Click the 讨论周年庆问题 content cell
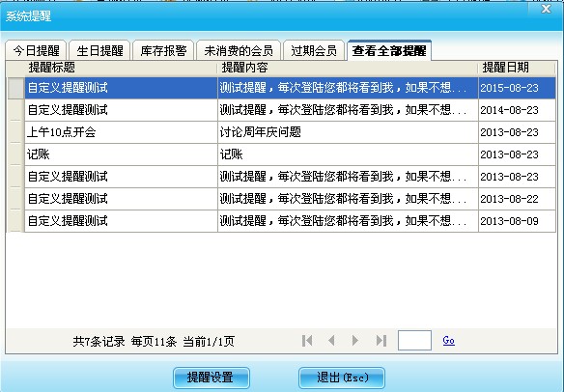 pos(348,132)
